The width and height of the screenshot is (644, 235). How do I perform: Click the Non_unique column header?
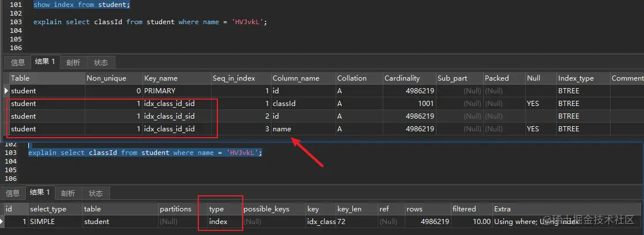[114, 78]
